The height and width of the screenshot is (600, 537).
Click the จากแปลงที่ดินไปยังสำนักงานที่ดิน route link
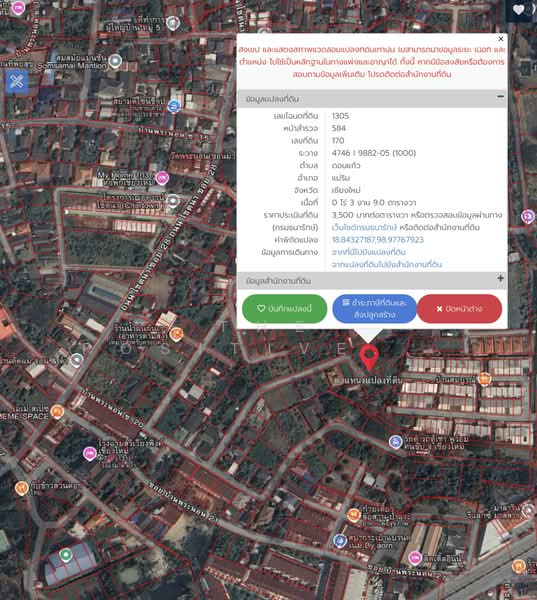(x=387, y=264)
